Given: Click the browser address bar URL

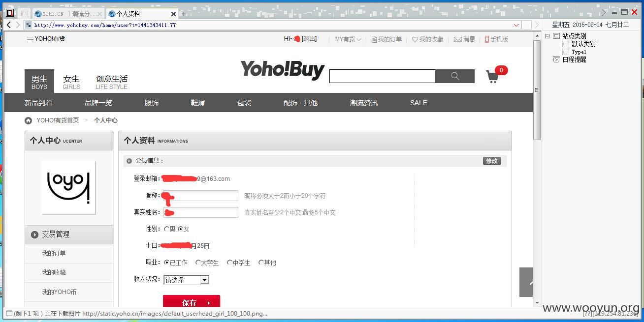Looking at the screenshot, I should pos(105,25).
